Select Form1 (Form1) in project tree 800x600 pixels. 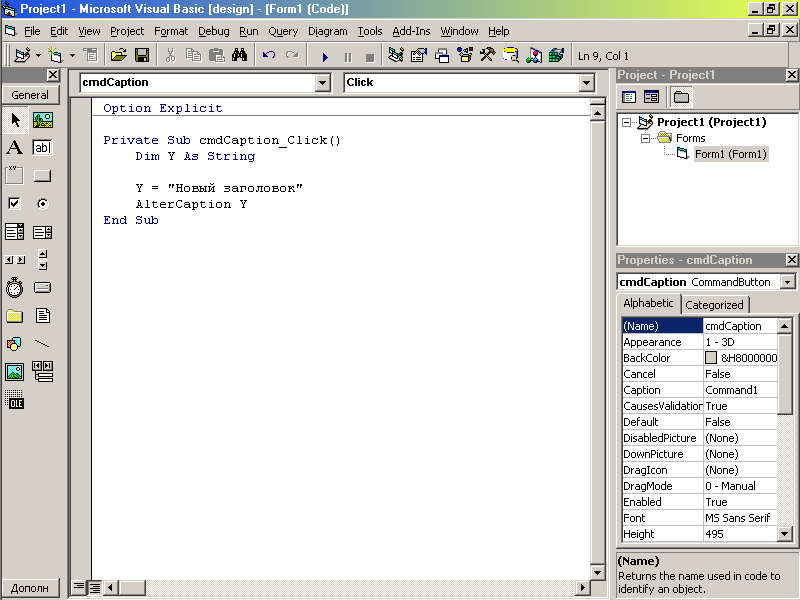(731, 154)
